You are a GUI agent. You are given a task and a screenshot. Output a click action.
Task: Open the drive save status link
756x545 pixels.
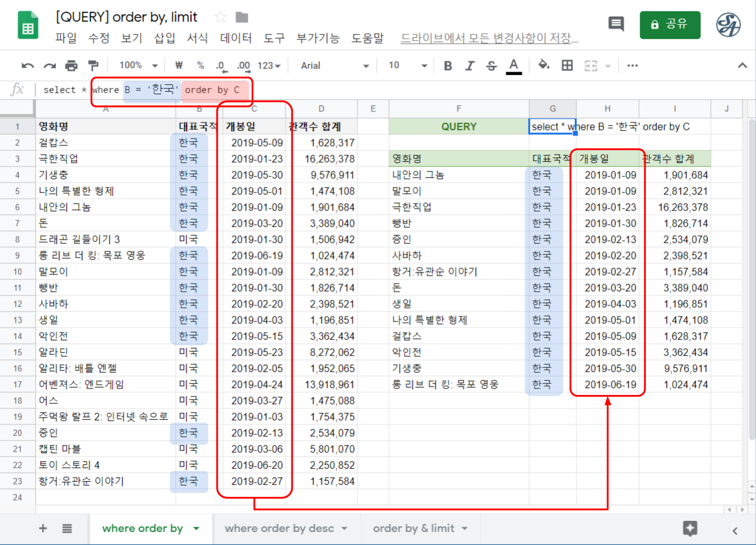[489, 38]
